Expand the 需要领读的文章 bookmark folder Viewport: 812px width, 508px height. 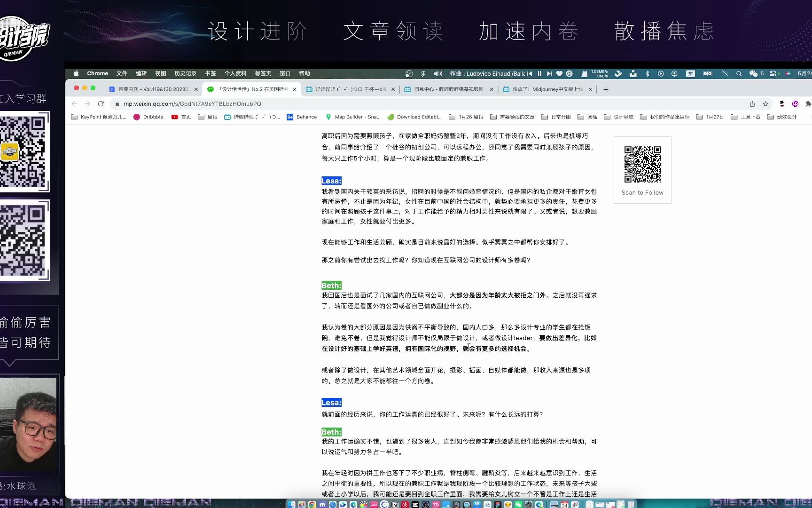[x=512, y=117]
